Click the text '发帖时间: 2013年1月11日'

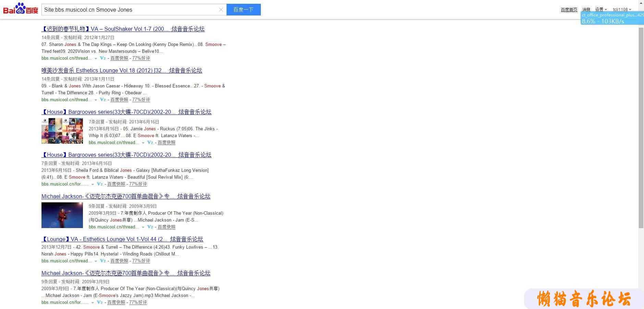click(89, 79)
